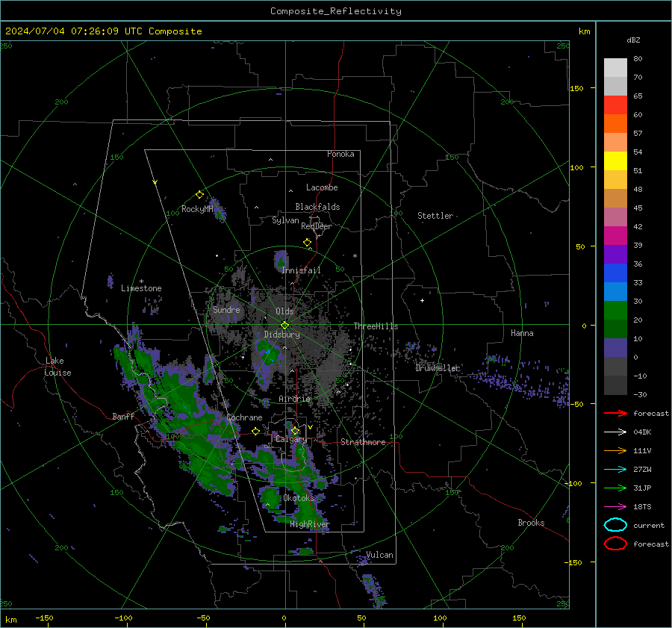This screenshot has height=628, width=672.
Task: Click the ThreeHills city label
Action: [x=376, y=326]
